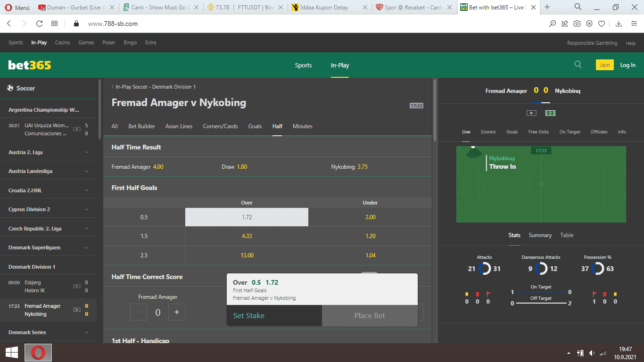Take a snapshot with the camera icon

(x=577, y=24)
